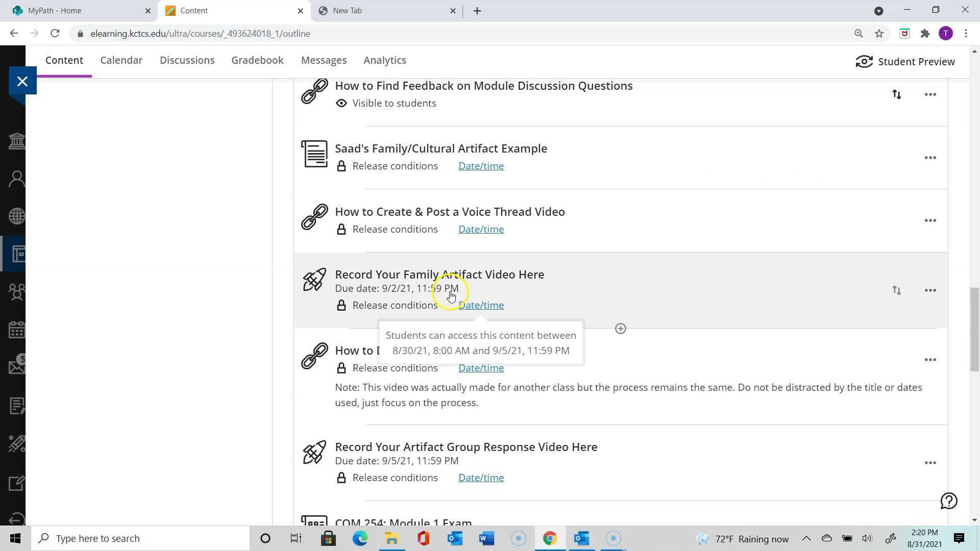The width and height of the screenshot is (980, 551).
Task: Click the organizations people icon in sidebar
Action: pyautogui.click(x=16, y=292)
